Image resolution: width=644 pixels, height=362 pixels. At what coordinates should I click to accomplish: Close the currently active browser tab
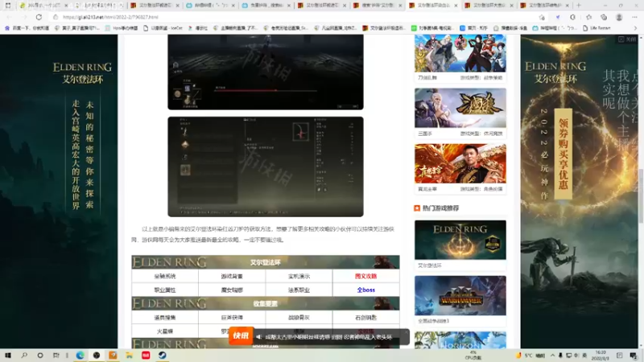(456, 6)
